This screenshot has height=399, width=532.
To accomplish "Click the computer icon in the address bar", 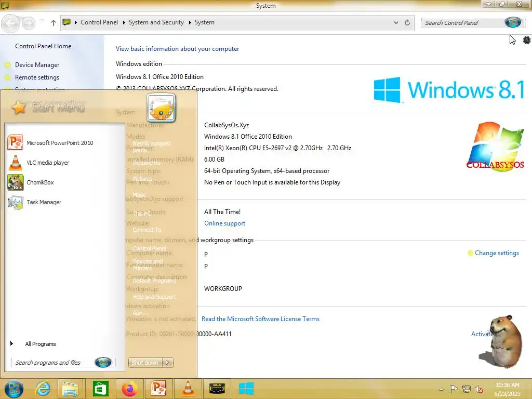I will coord(66,22).
